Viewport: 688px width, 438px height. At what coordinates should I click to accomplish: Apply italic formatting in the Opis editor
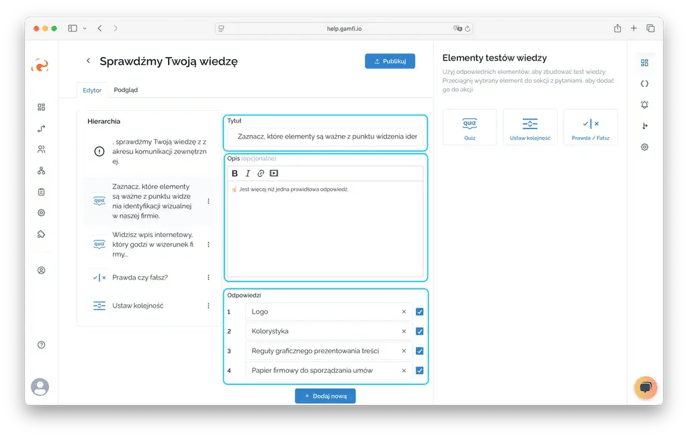[248, 173]
